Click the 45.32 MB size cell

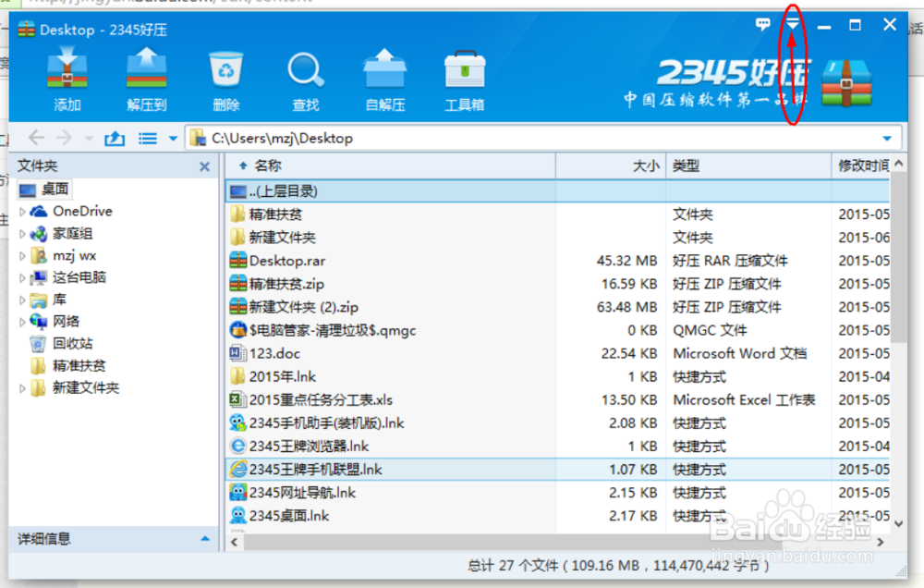click(x=626, y=261)
